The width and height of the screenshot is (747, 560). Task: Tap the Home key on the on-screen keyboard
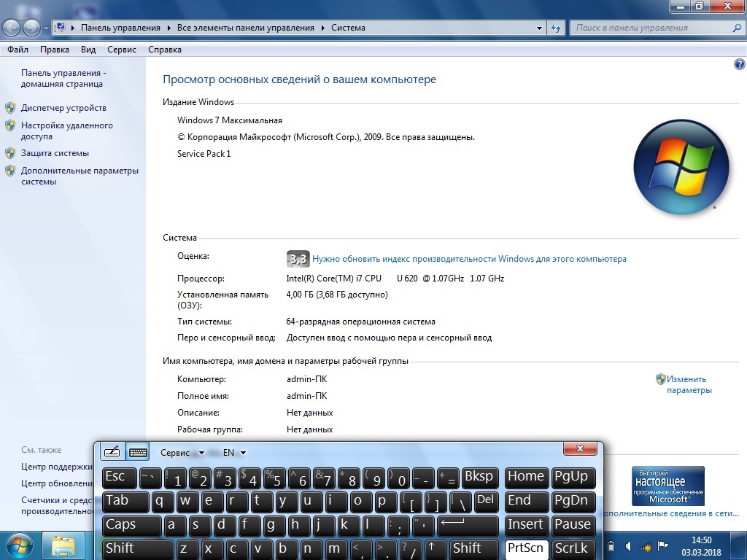tap(527, 478)
